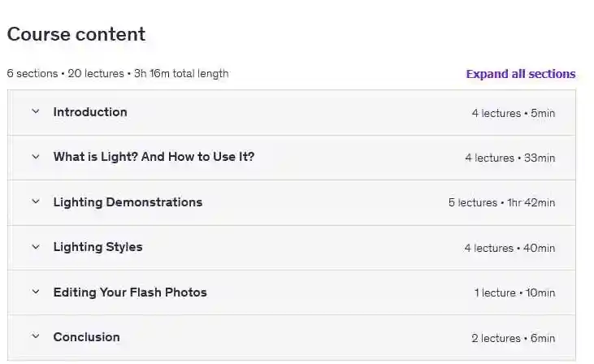The height and width of the screenshot is (364, 594).
Task: Click the Lighting Demonstrations section heading
Action: coord(128,202)
